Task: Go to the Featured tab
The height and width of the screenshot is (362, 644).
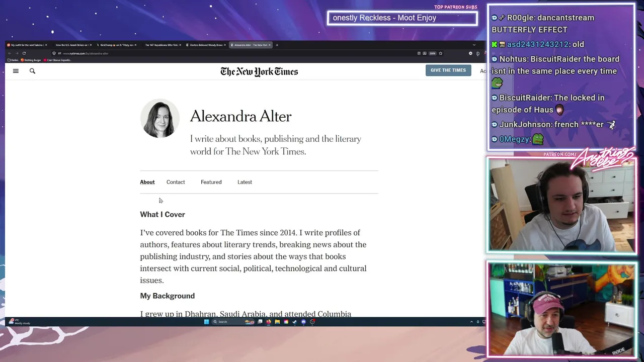Action: click(211, 182)
